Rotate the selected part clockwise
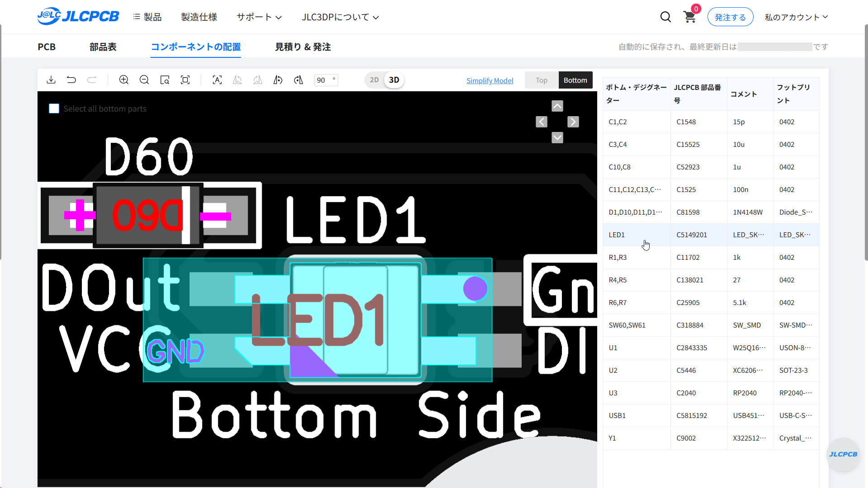The width and height of the screenshot is (868, 488). click(x=298, y=80)
